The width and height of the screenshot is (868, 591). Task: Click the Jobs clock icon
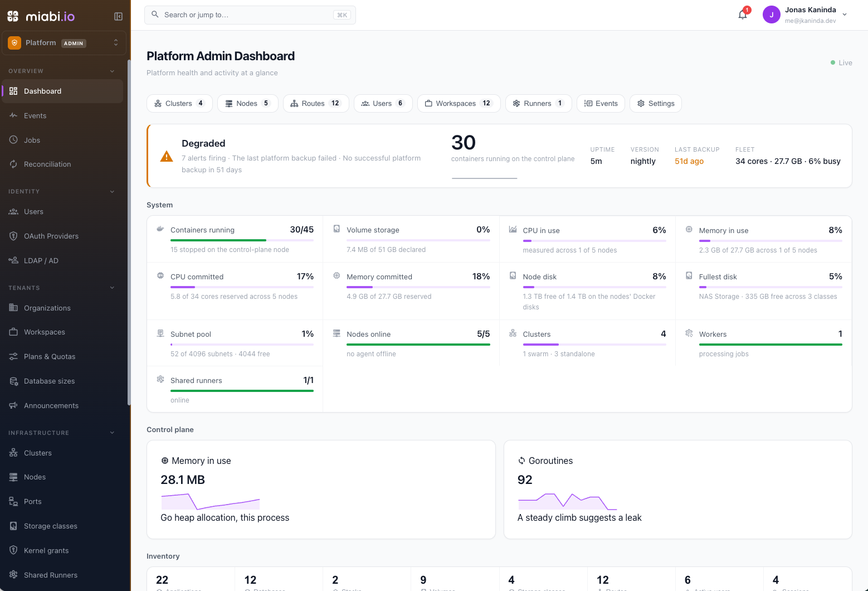(x=13, y=140)
